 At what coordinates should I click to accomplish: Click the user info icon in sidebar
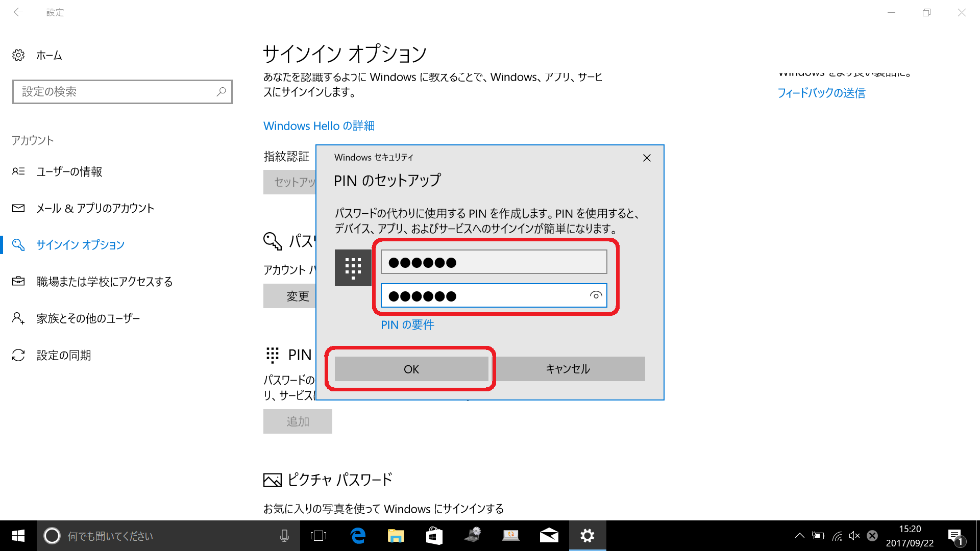click(18, 171)
